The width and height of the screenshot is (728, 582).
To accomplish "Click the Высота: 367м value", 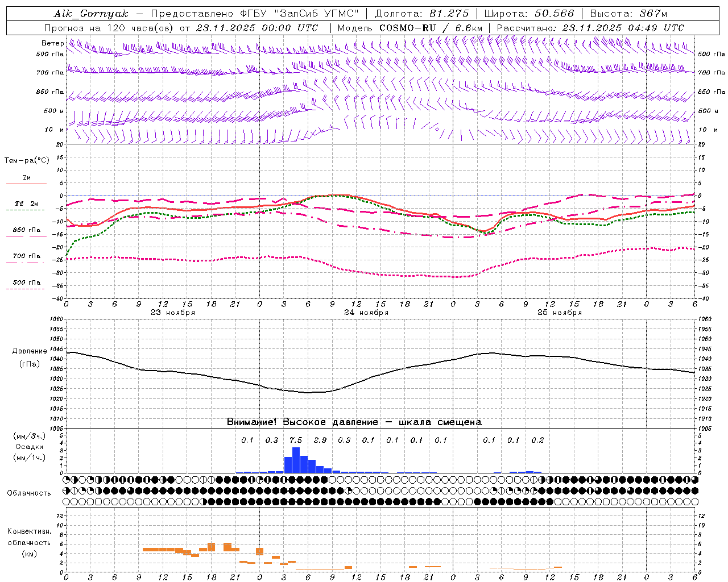I will pyautogui.click(x=628, y=14).
